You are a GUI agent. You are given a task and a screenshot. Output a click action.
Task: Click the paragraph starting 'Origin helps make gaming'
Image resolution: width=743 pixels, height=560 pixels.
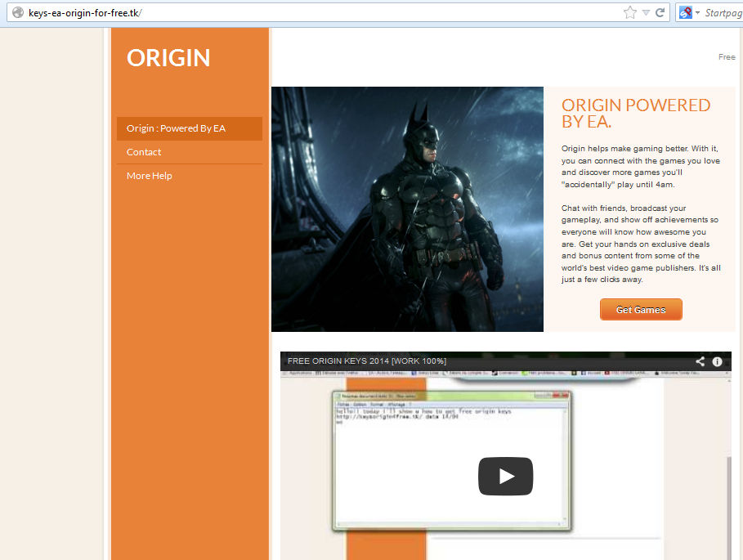point(641,166)
